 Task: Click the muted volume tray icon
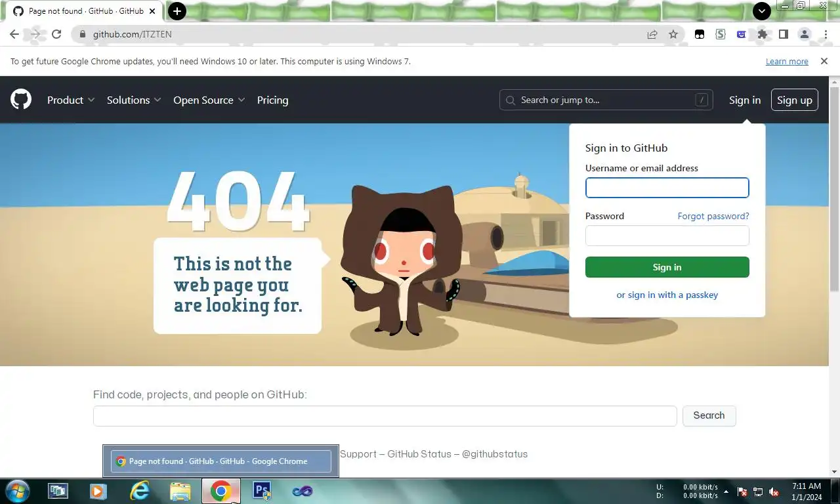coord(774,492)
